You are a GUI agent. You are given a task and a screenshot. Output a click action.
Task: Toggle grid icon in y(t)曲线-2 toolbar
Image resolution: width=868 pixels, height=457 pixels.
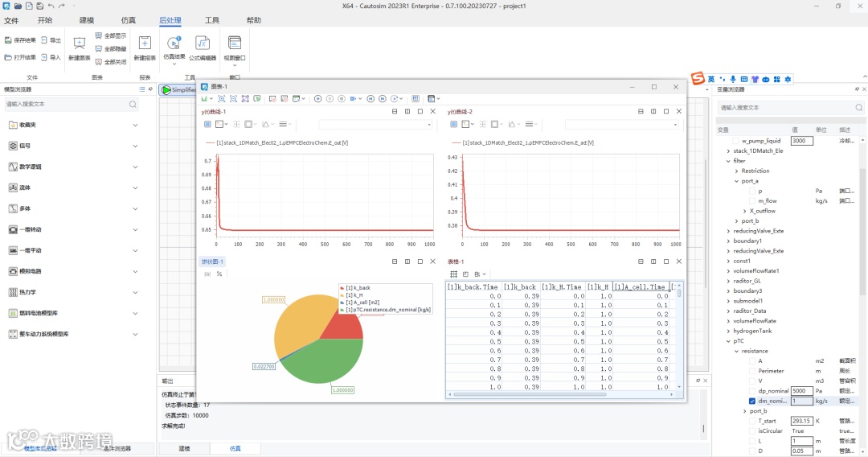(x=453, y=124)
